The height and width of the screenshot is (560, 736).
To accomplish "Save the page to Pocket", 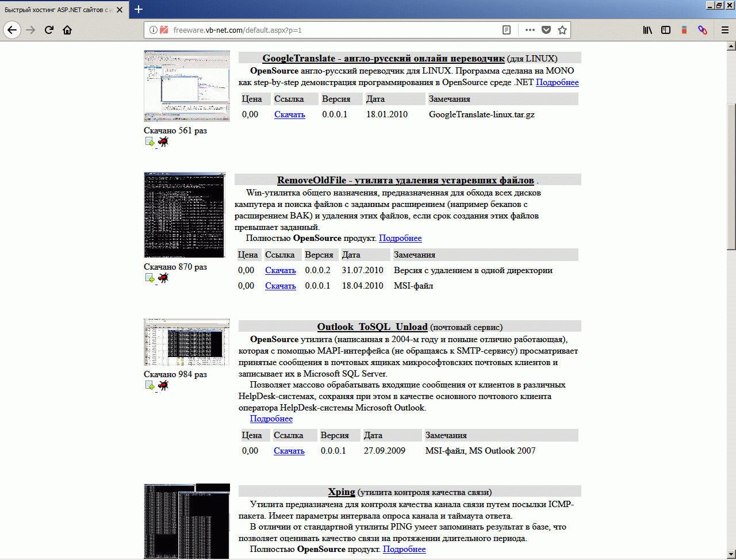I will (x=546, y=30).
